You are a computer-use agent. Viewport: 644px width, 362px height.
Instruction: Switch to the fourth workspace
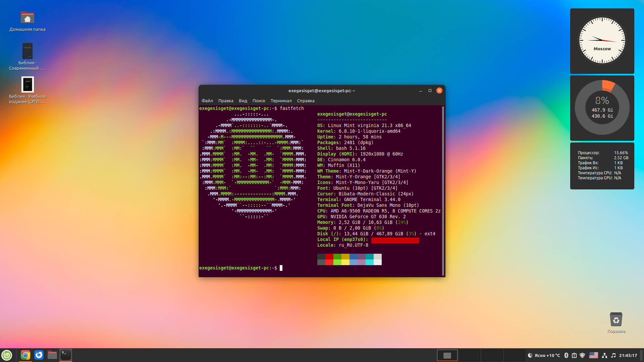pos(514,355)
